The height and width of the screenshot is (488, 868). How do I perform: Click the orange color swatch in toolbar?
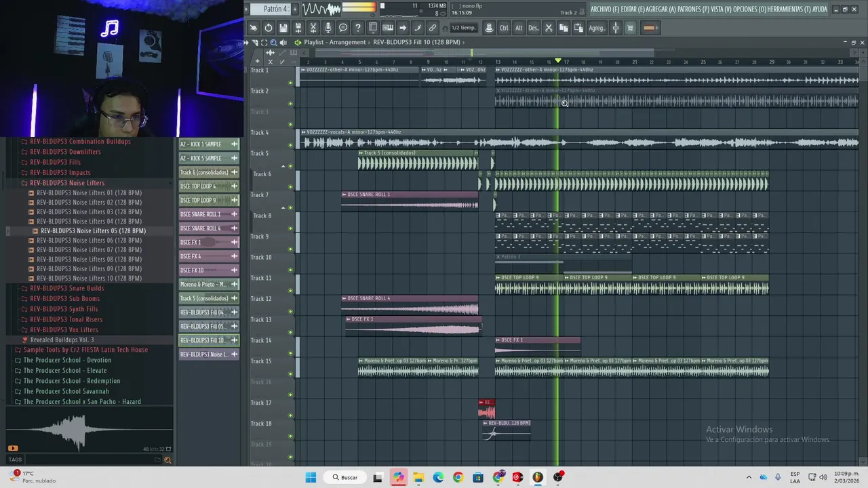coord(649,28)
